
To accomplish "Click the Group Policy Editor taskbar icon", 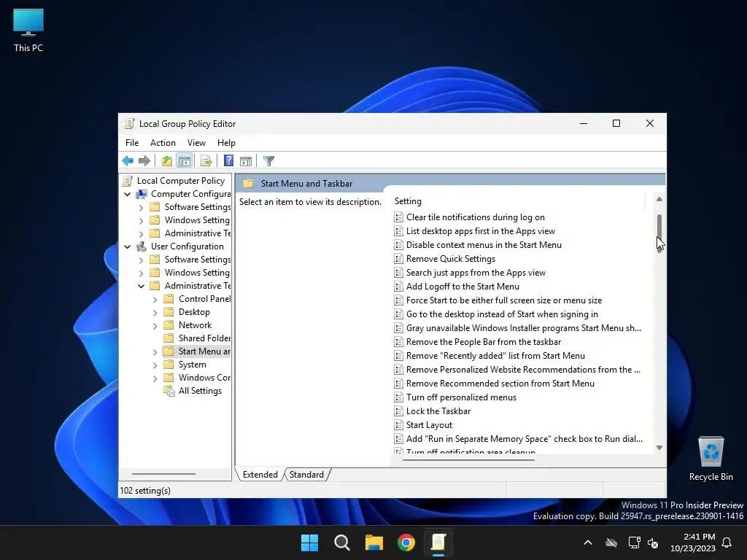I will point(438,542).
